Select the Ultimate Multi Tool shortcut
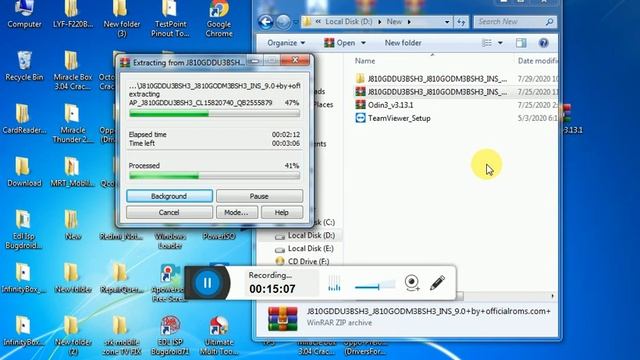 point(219,336)
